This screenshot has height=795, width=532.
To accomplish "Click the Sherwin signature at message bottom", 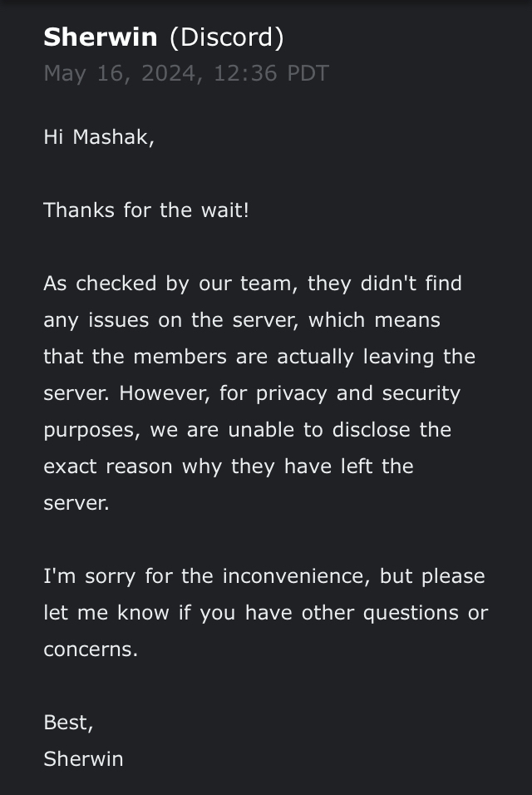I will (x=84, y=759).
